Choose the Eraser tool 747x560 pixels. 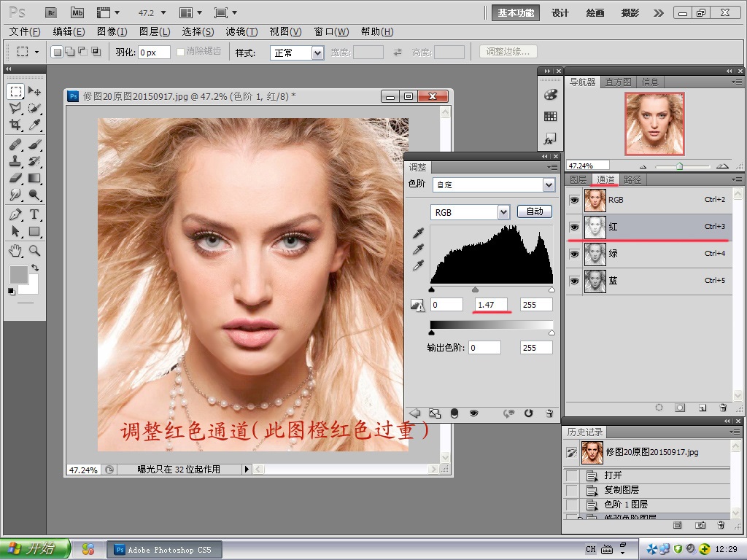[15, 178]
